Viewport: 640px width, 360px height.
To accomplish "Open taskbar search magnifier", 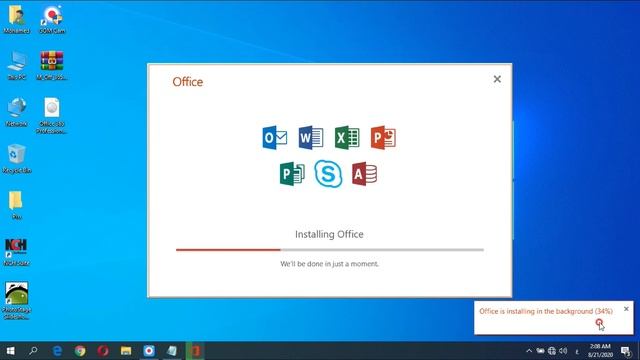I will pyautogui.click(x=33, y=351).
